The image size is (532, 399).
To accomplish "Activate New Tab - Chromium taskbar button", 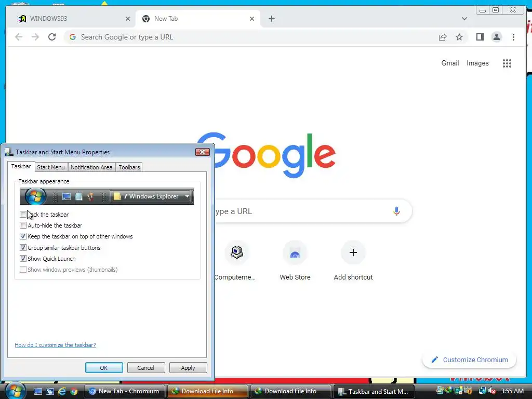I will pos(124,391).
